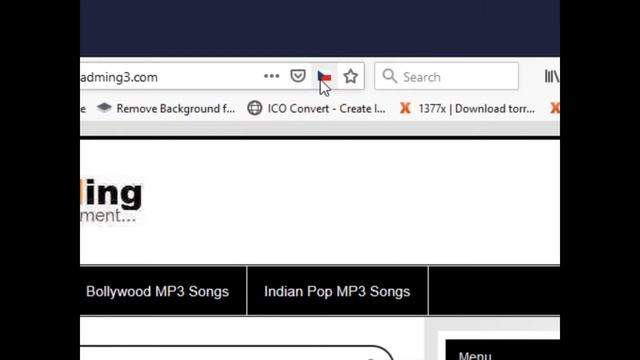Open the Library icon in toolbar
The width and height of the screenshot is (640, 360).
coord(552,76)
